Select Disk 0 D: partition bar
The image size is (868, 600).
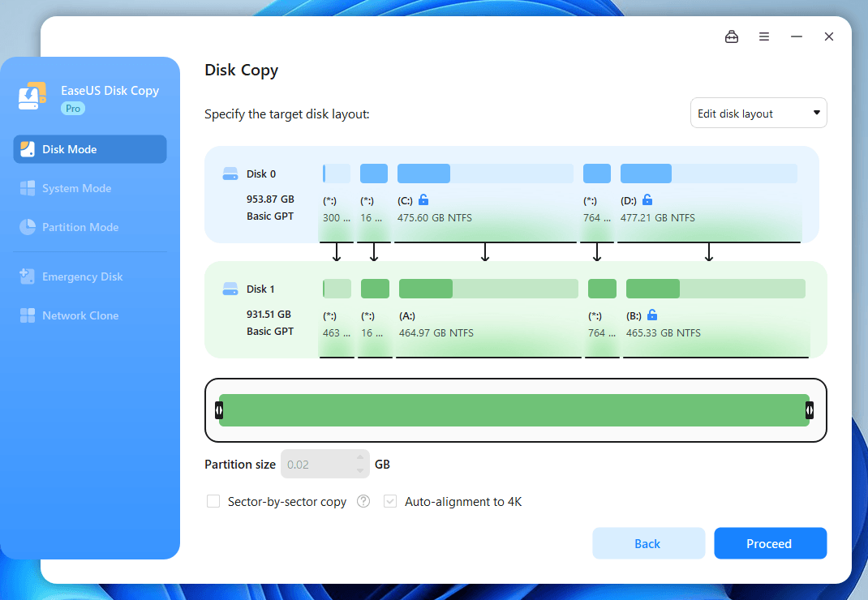click(x=708, y=174)
